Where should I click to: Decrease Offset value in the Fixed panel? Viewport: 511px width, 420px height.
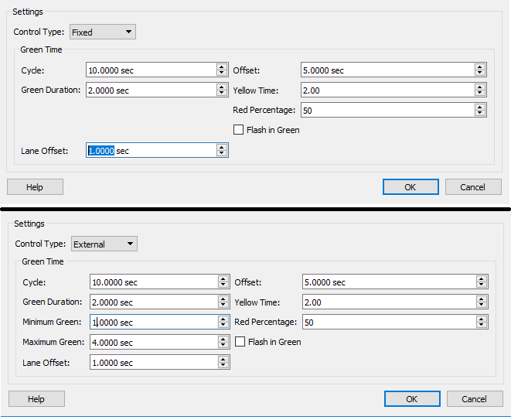(x=480, y=73)
